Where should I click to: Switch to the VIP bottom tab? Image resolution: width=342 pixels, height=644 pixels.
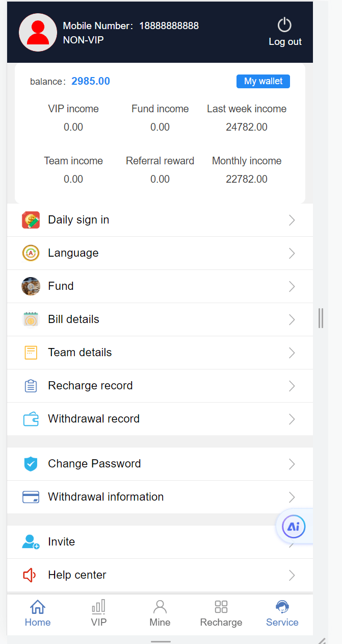(x=99, y=613)
